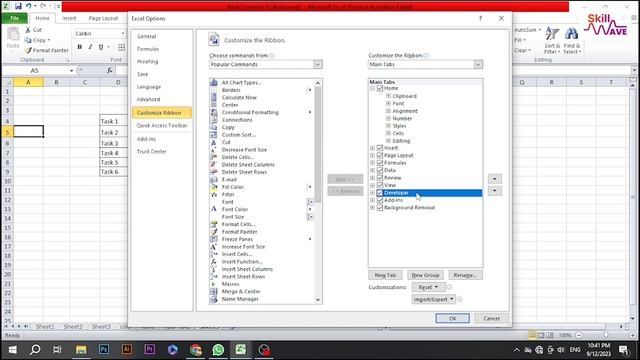Open Trust Center options category
640x360 pixels.
[151, 151]
